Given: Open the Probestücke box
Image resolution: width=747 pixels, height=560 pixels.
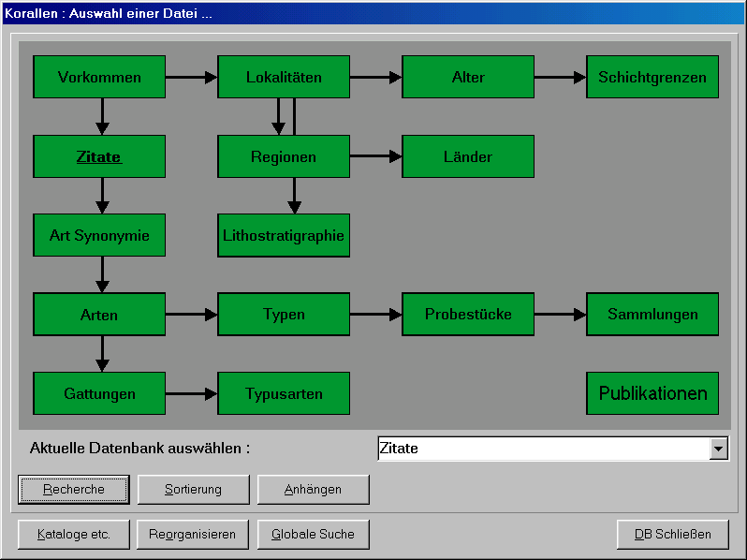Looking at the screenshot, I should click(468, 314).
